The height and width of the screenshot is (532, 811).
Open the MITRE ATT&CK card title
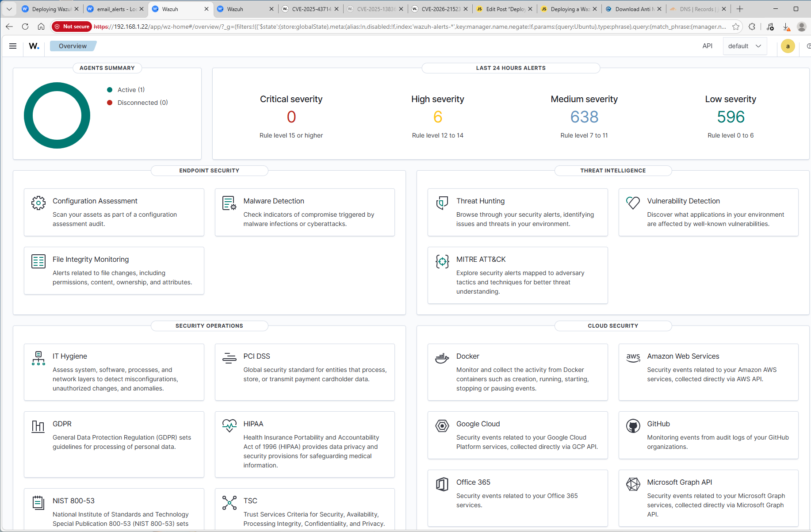[x=481, y=260]
